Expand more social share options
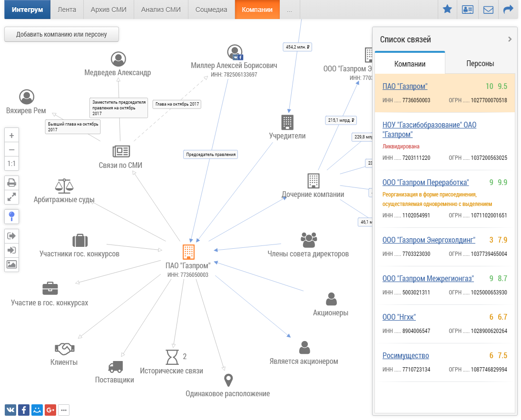This screenshot has height=420, width=521. [64, 410]
